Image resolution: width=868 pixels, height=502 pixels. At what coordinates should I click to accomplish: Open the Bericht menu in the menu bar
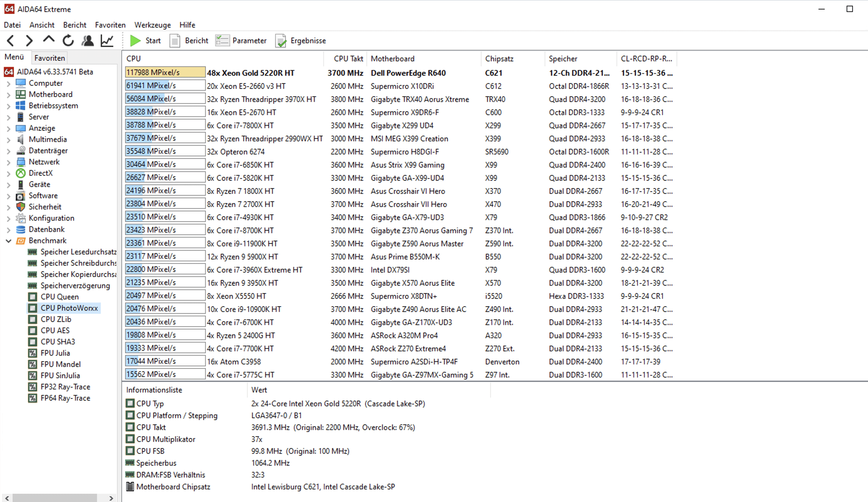click(74, 25)
